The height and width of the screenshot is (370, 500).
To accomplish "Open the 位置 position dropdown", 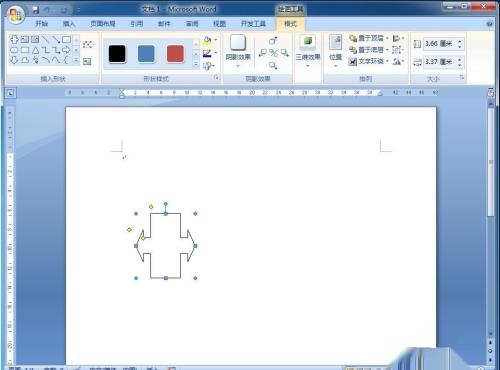I will (335, 50).
